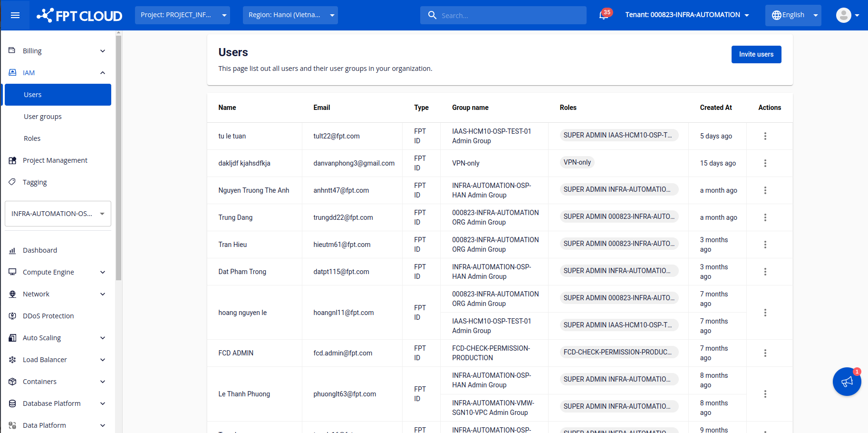This screenshot has width=868, height=433.
Task: Go to User groups in sidebar
Action: click(43, 117)
